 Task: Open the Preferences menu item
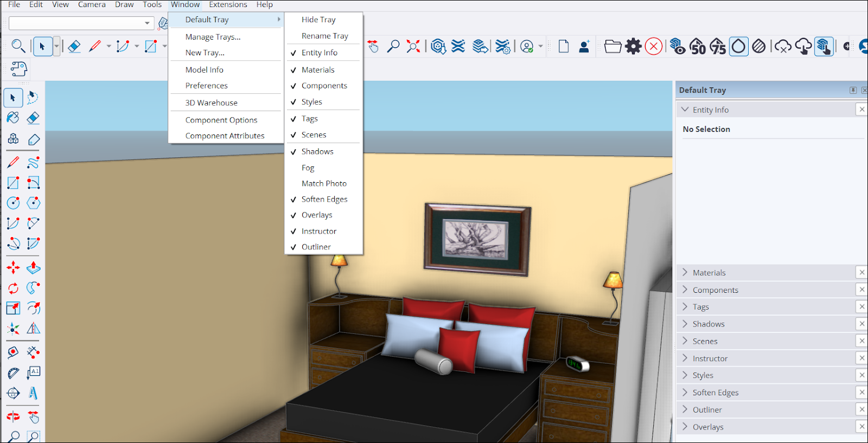coord(206,86)
